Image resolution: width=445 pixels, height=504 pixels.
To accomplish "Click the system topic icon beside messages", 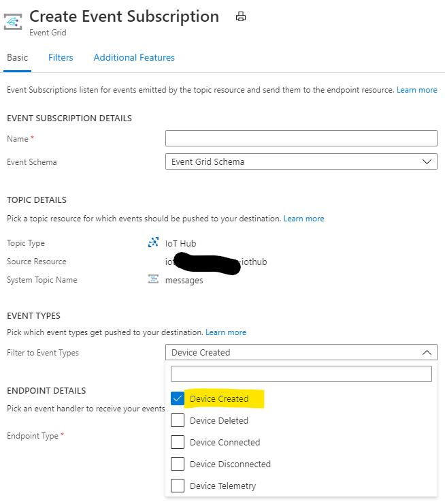I will coord(153,279).
